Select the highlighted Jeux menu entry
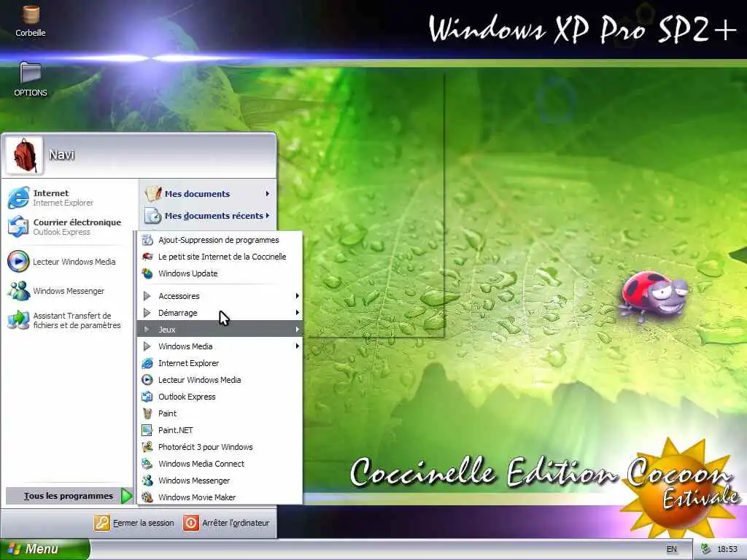The image size is (747, 560). click(x=220, y=330)
